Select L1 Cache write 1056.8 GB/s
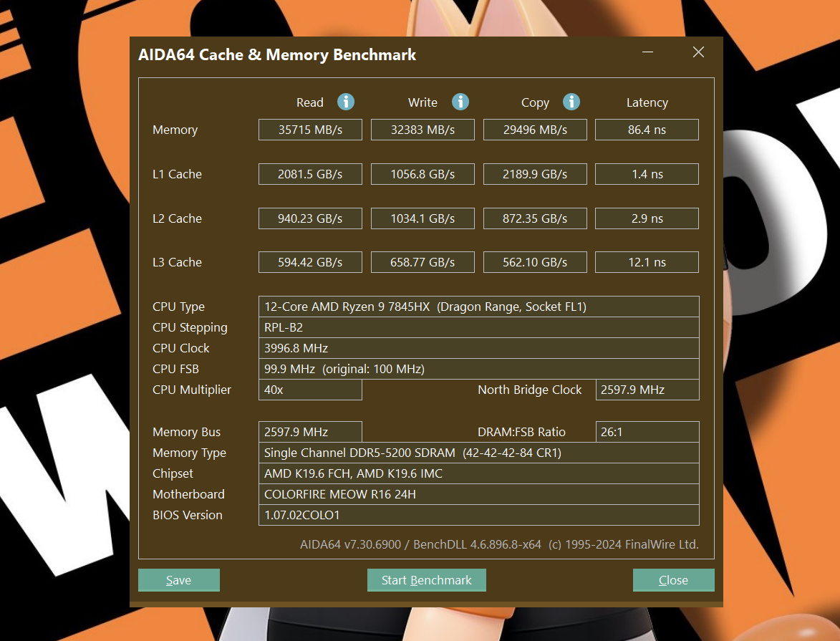 click(x=423, y=174)
